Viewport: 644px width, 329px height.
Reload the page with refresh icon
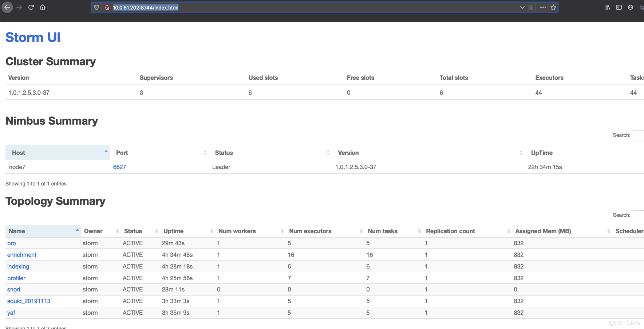[x=31, y=7]
